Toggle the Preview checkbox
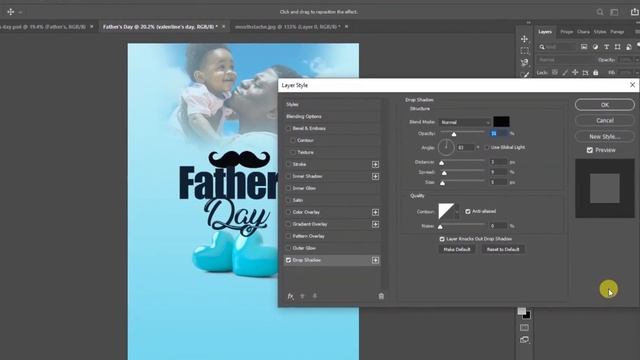 point(590,150)
